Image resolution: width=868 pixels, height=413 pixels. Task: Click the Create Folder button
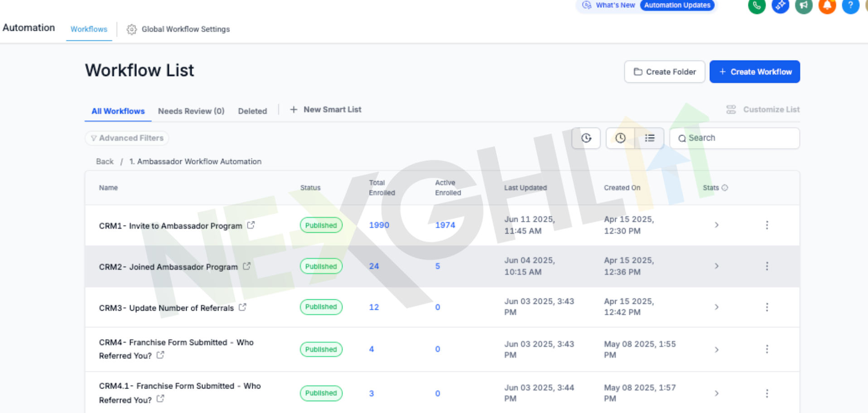pyautogui.click(x=664, y=72)
